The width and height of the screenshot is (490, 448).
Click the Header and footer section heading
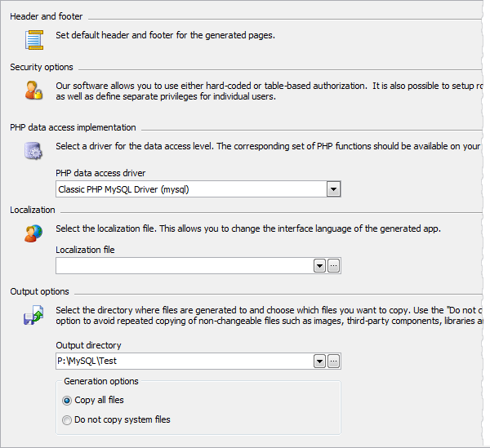coord(47,16)
